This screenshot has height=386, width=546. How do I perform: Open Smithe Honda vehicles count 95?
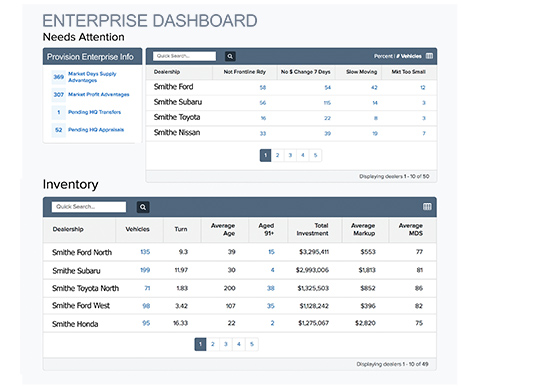pyautogui.click(x=146, y=323)
